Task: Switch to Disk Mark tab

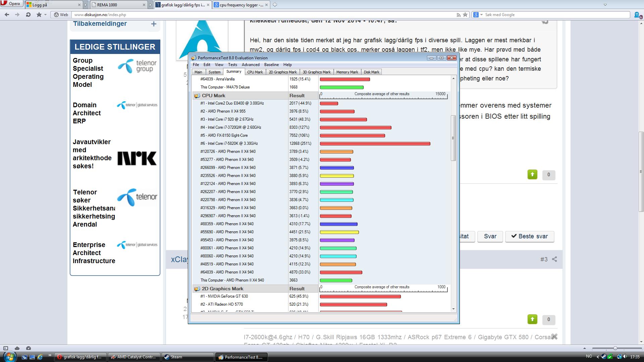Action: coord(371,72)
